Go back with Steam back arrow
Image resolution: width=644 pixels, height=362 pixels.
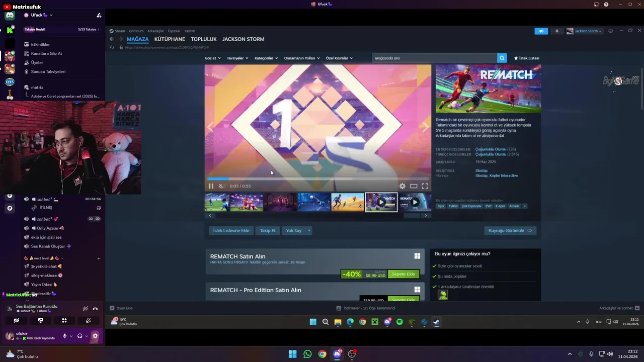112,39
